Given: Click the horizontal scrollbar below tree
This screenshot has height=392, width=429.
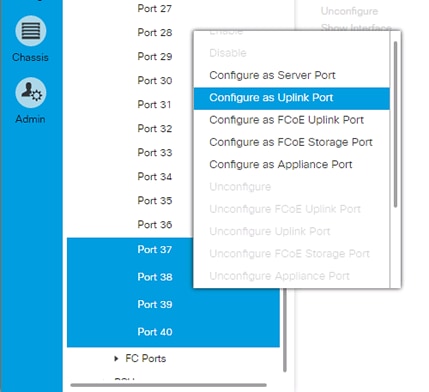Looking at the screenshot, I should [x=169, y=385].
